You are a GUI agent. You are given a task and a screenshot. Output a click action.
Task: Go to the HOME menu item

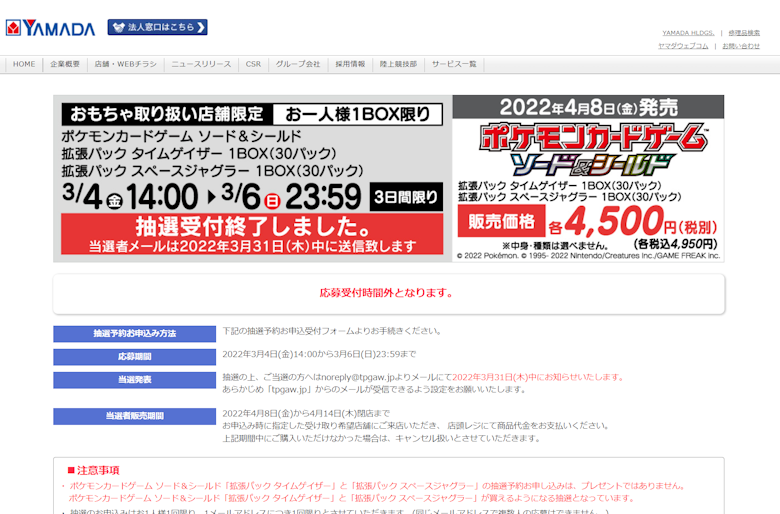24,64
